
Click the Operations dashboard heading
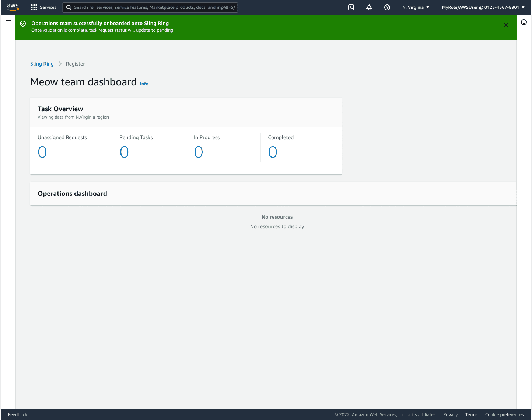(72, 194)
